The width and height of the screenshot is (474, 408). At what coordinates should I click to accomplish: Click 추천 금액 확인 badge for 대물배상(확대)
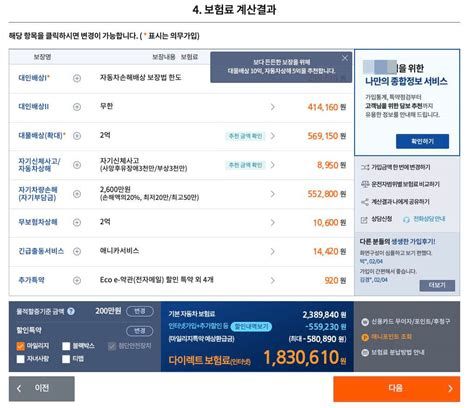click(x=245, y=136)
